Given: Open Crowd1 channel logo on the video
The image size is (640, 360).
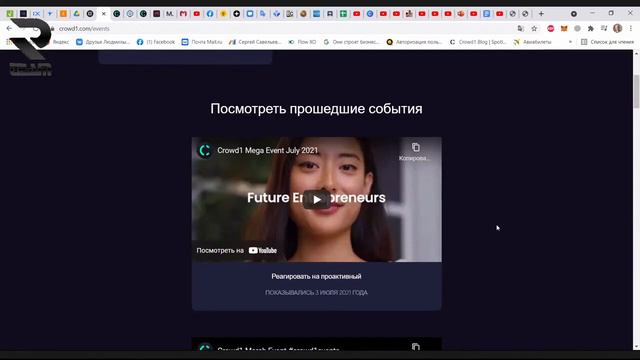Looking at the screenshot, I should point(205,151).
